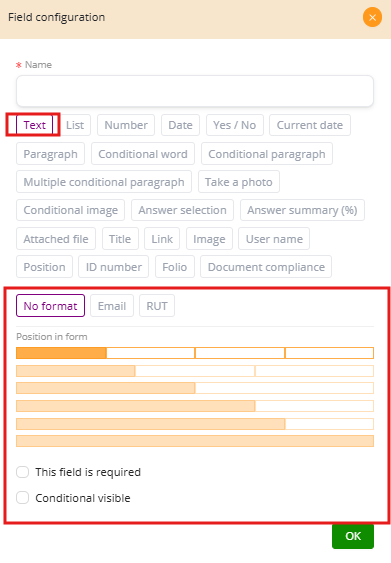This screenshot has width=391, height=563.
Task: Choose the List field type
Action: click(75, 125)
